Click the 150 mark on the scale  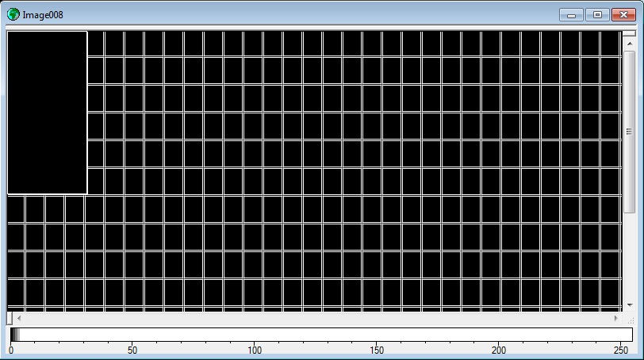(377, 350)
